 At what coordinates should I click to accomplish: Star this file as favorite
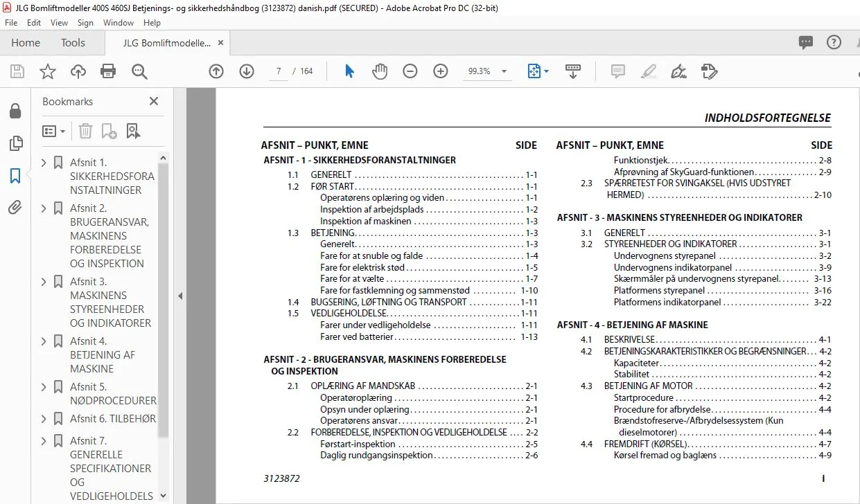(x=47, y=71)
